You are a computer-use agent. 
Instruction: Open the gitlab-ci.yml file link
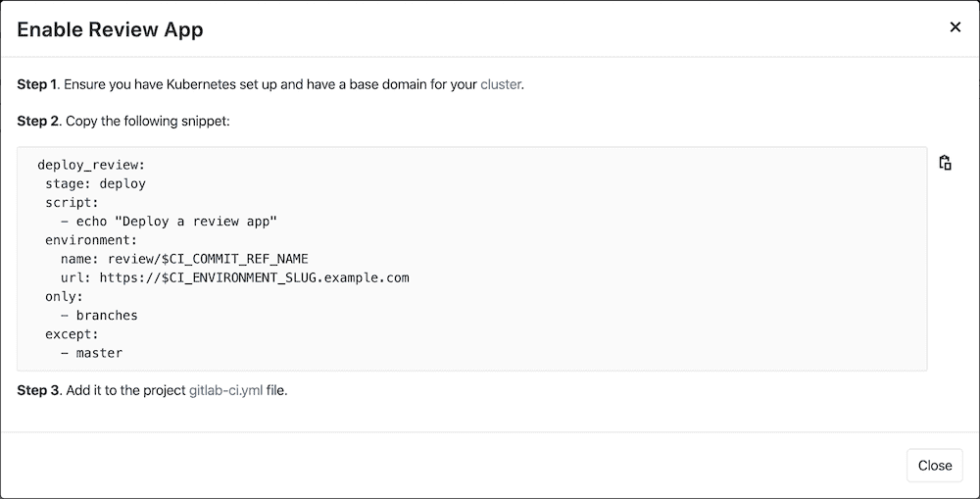click(x=225, y=390)
